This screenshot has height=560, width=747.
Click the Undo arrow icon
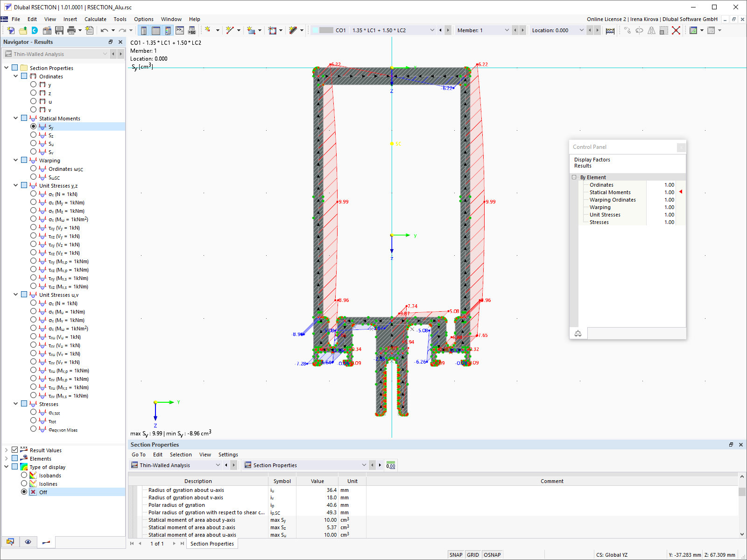pos(104,30)
